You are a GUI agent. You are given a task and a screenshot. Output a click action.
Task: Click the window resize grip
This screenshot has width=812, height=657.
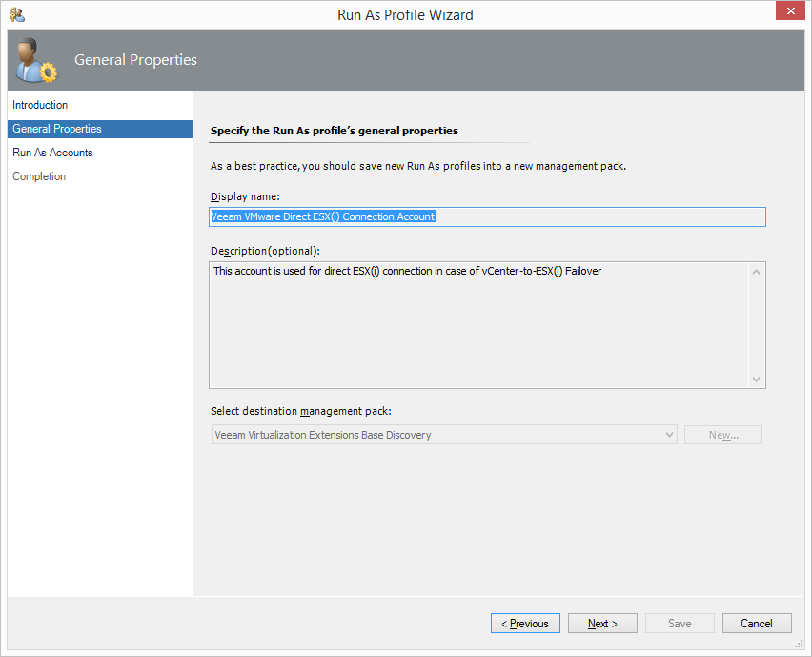(799, 644)
